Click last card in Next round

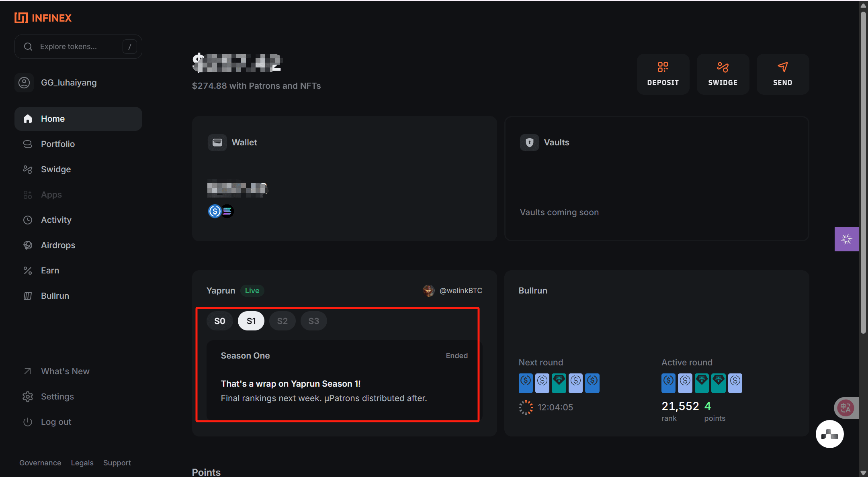pyautogui.click(x=592, y=383)
